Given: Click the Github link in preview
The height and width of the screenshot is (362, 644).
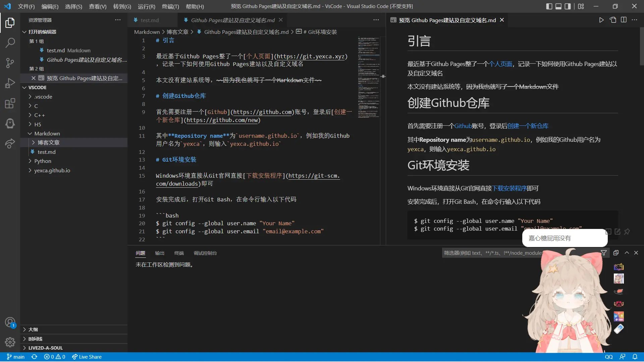Looking at the screenshot, I should pos(463,126).
